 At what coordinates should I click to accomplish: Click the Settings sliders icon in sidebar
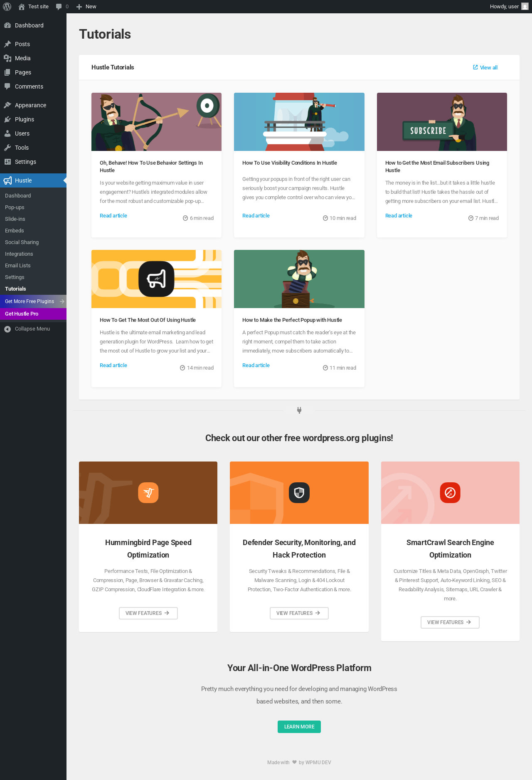(x=7, y=162)
